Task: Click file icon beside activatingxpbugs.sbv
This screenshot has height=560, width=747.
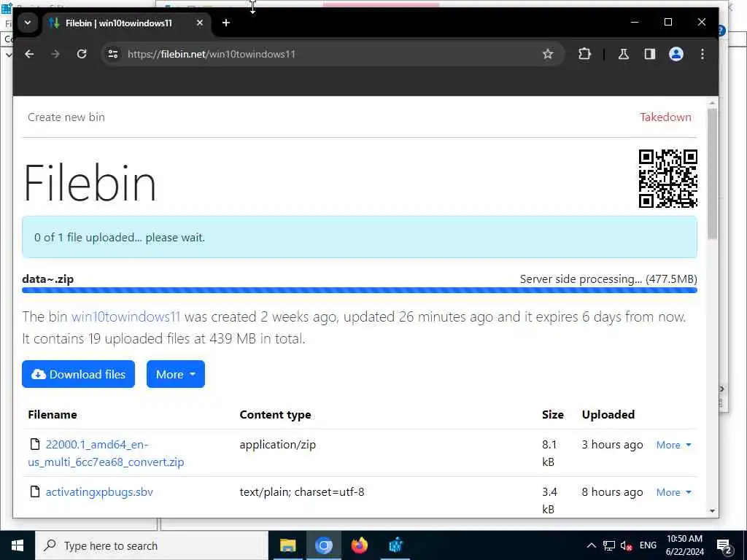Action: [x=35, y=491]
